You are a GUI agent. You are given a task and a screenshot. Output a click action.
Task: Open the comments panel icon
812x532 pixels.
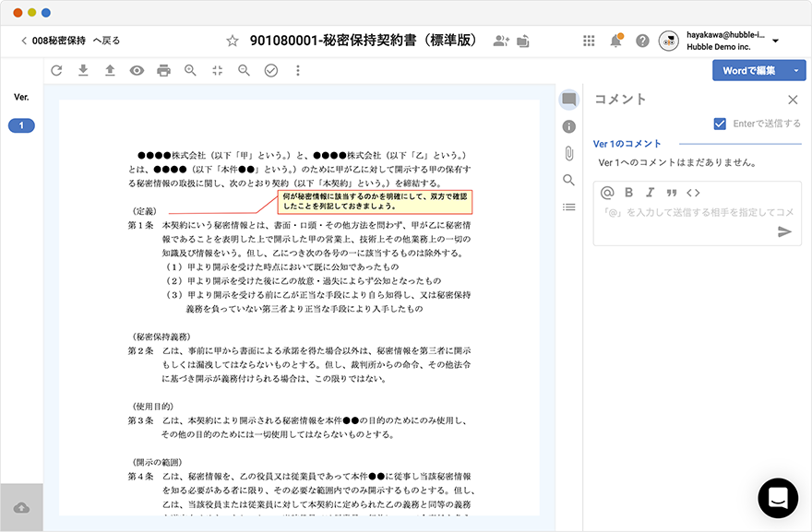point(568,99)
